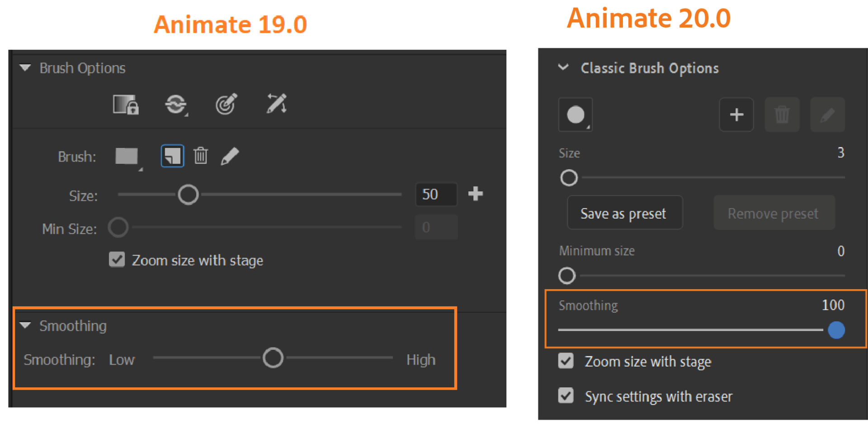
Task: Click the Save as preset button
Action: click(624, 213)
